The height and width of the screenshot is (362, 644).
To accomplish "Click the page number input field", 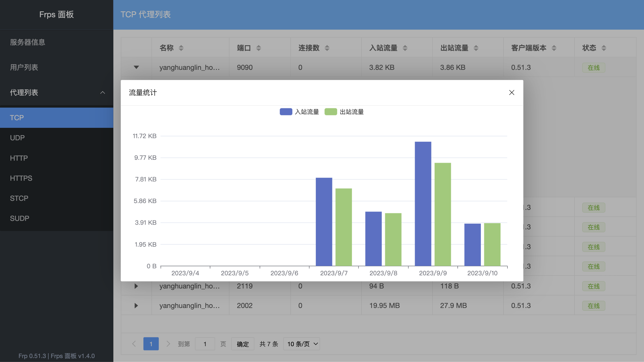I will click(205, 344).
